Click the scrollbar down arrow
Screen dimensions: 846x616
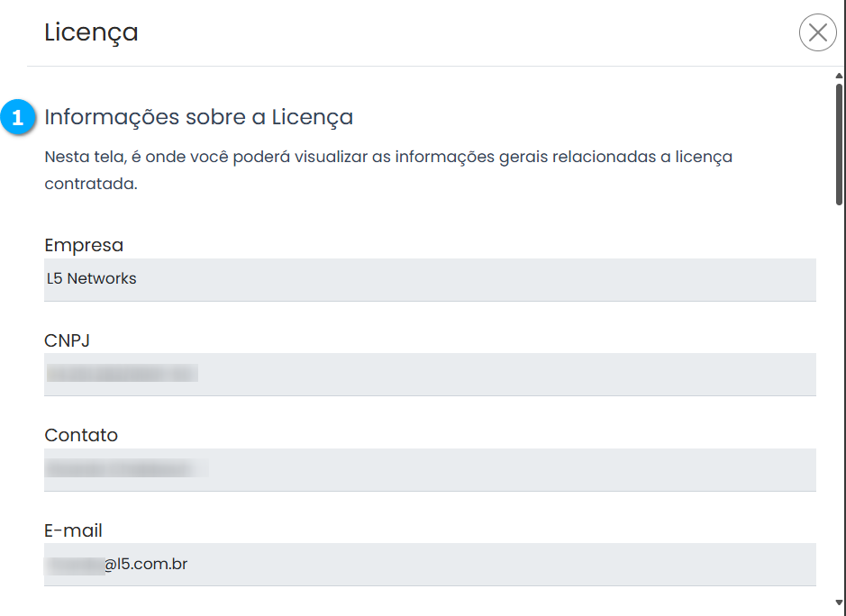coord(839,602)
